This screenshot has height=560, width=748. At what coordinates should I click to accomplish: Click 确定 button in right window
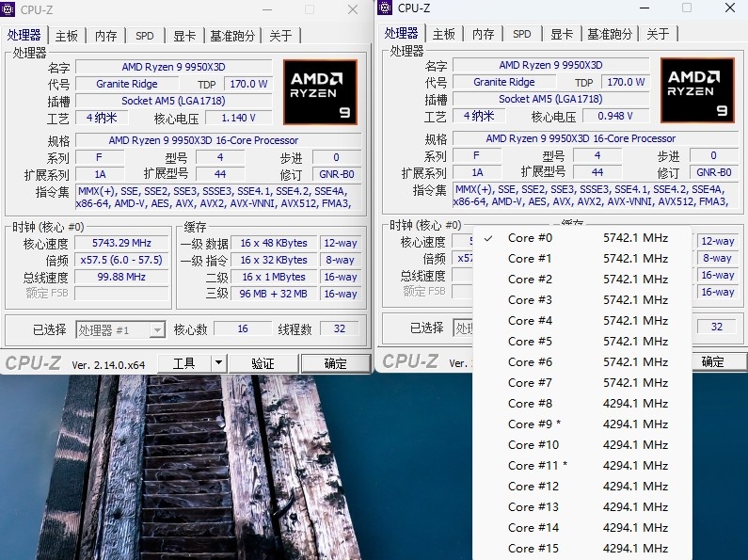[x=712, y=361]
